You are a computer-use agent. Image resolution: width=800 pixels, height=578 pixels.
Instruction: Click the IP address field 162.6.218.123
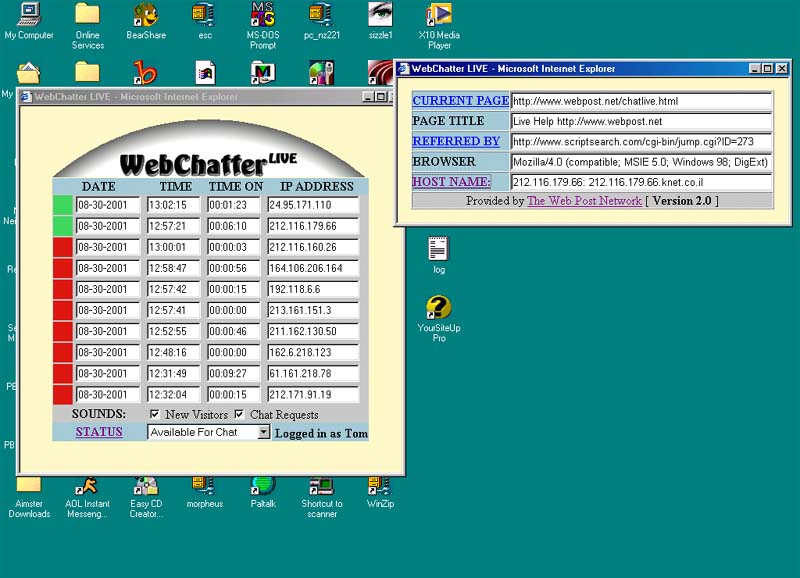tap(313, 353)
